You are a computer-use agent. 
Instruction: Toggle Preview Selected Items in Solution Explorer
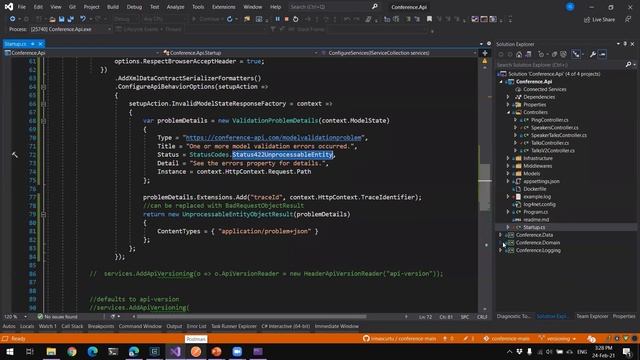pos(602,54)
